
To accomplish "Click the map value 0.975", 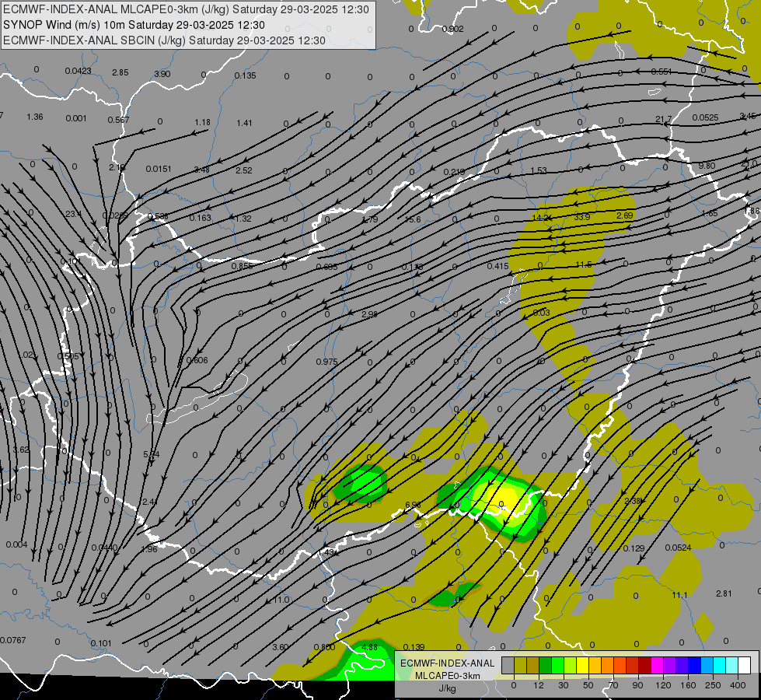I will (326, 362).
